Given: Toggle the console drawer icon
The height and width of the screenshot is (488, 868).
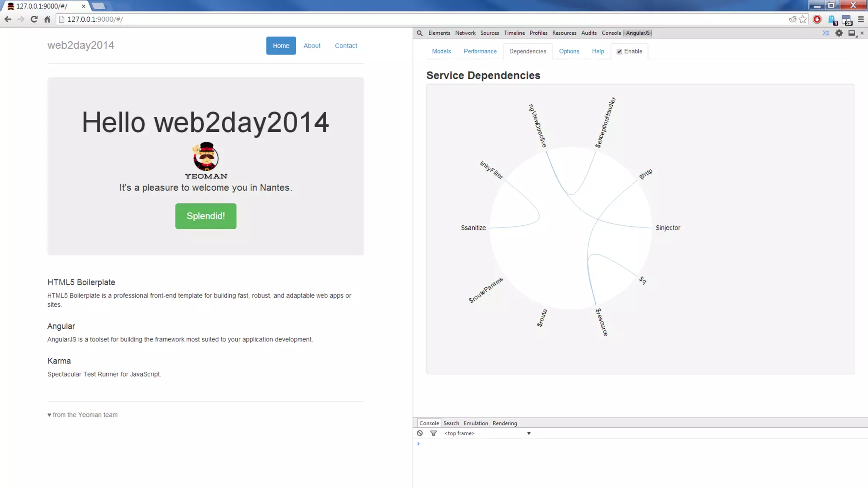Looking at the screenshot, I should [826, 33].
